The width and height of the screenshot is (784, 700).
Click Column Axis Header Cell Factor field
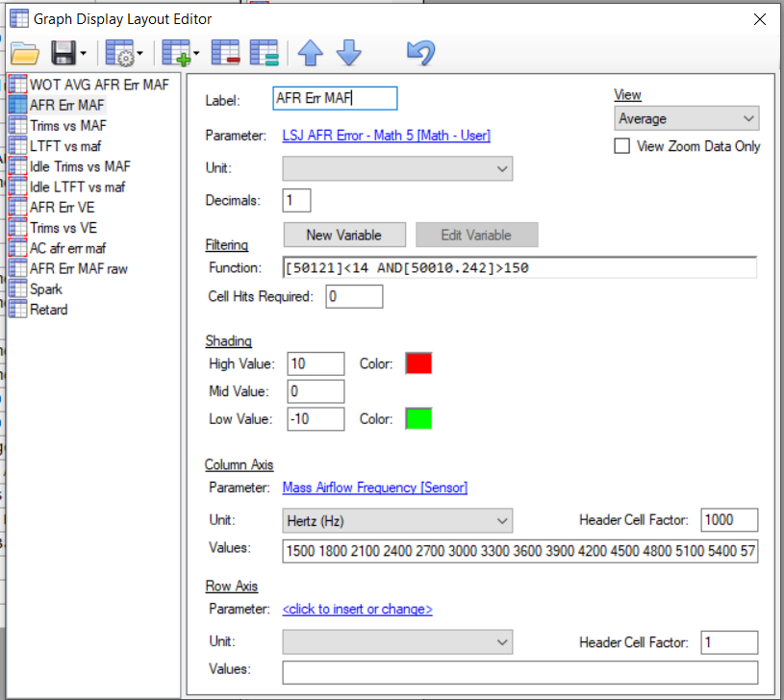click(729, 520)
